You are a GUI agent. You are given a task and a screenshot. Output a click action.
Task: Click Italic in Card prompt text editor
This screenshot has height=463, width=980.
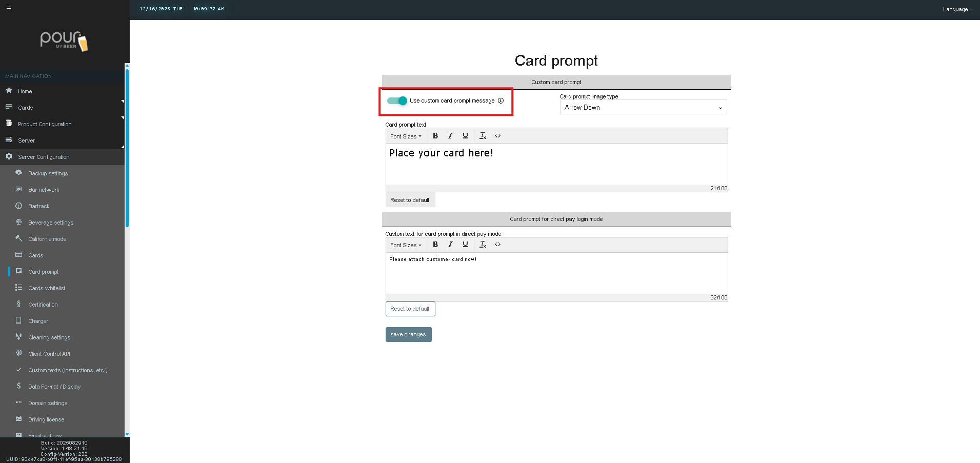(x=450, y=136)
